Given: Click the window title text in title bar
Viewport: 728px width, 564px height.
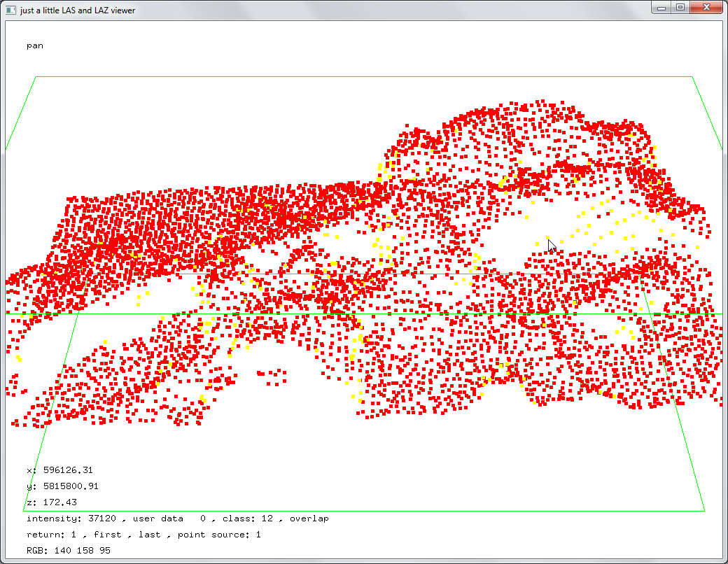Looking at the screenshot, I should coord(78,10).
